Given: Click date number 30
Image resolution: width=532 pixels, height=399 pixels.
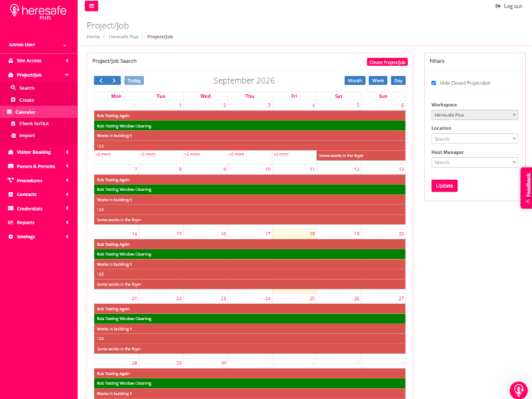Looking at the screenshot, I should pos(223,363).
